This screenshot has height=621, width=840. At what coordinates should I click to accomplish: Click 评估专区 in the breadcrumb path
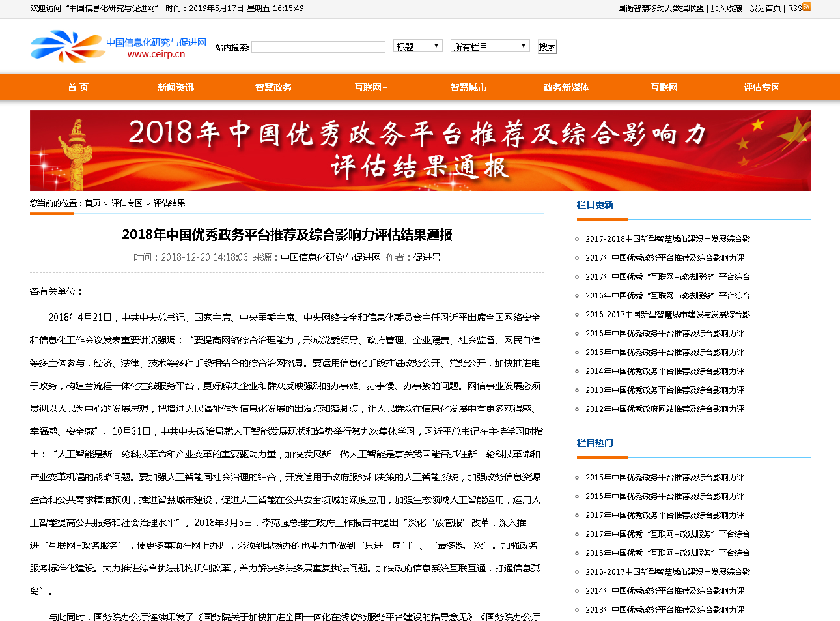126,203
